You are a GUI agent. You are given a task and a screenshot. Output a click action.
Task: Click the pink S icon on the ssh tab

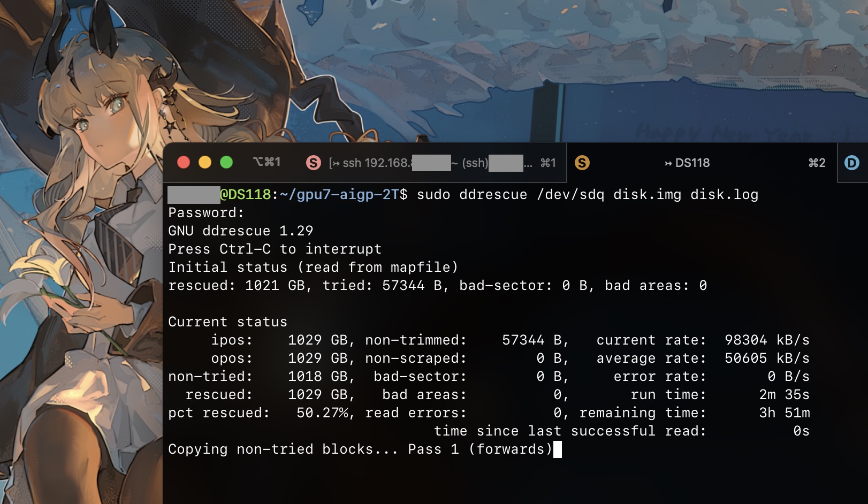click(x=313, y=163)
